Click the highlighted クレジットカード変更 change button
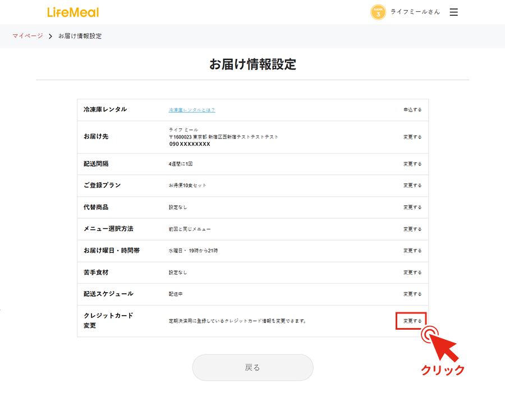This screenshot has height=420, width=505. (x=411, y=321)
